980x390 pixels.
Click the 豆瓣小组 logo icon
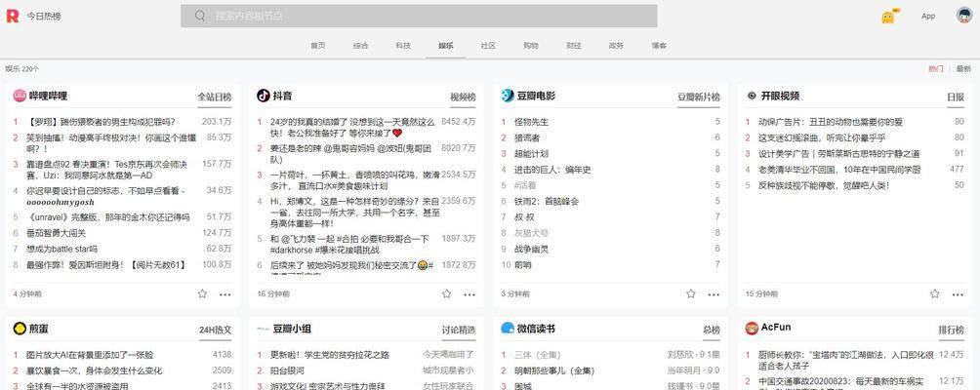click(264, 329)
